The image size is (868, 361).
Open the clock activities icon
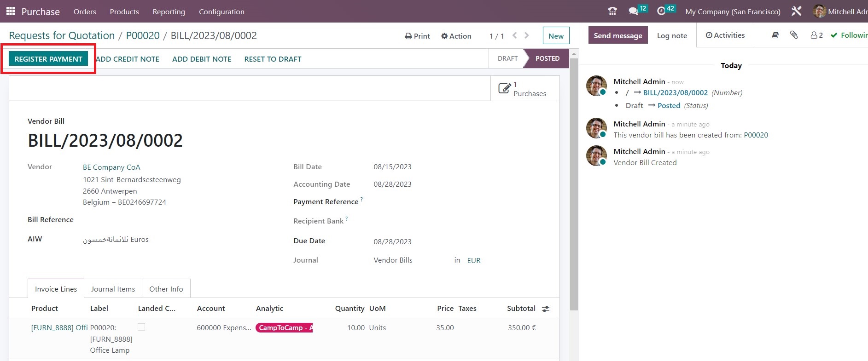[661, 11]
